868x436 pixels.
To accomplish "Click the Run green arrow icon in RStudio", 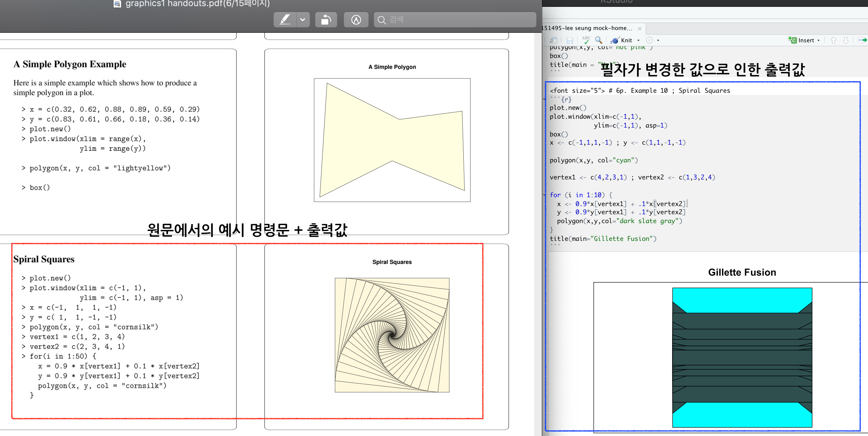I will (863, 40).
